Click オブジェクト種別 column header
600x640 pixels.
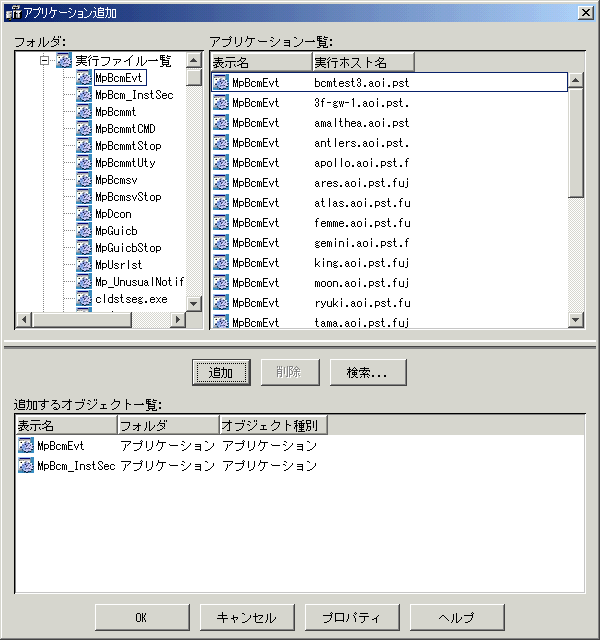click(x=273, y=426)
